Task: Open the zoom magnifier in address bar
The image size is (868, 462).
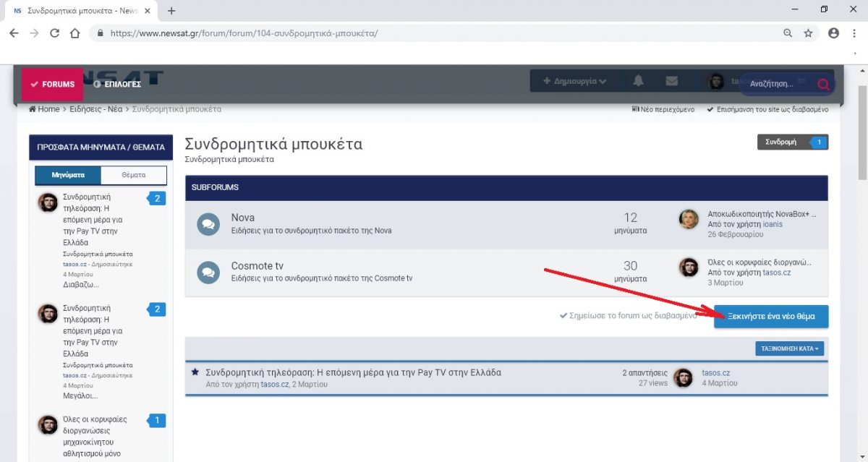Action: click(788, 33)
